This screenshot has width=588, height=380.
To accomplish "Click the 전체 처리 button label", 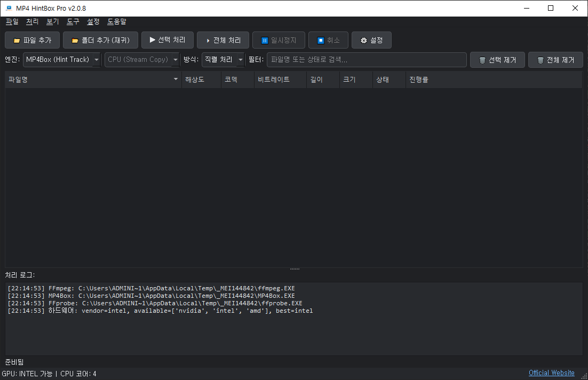I will 227,40.
